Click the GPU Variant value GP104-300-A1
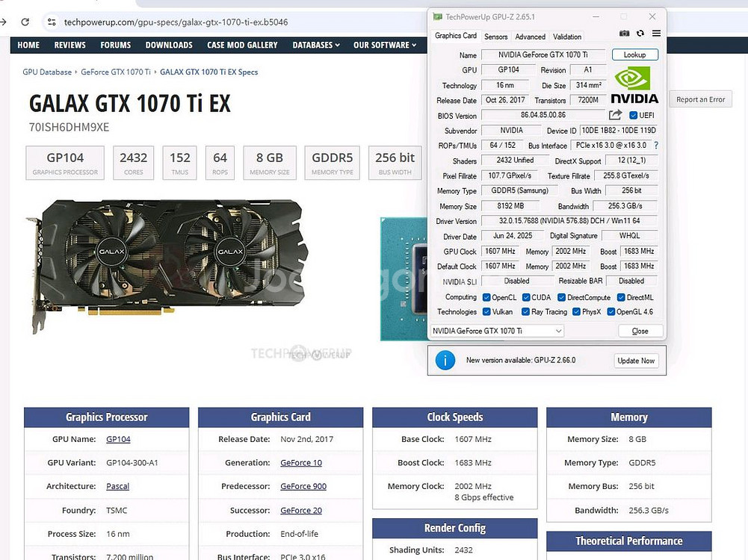Image resolution: width=748 pixels, height=560 pixels. (x=132, y=463)
